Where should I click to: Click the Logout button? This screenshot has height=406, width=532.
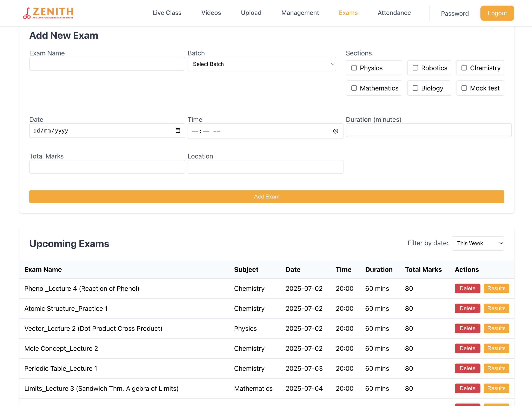(x=497, y=13)
